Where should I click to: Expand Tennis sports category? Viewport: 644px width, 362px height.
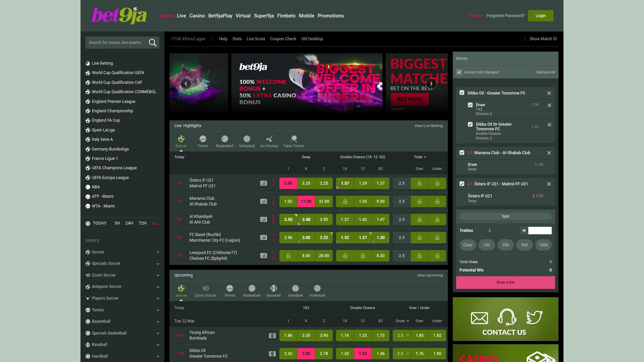click(x=122, y=310)
